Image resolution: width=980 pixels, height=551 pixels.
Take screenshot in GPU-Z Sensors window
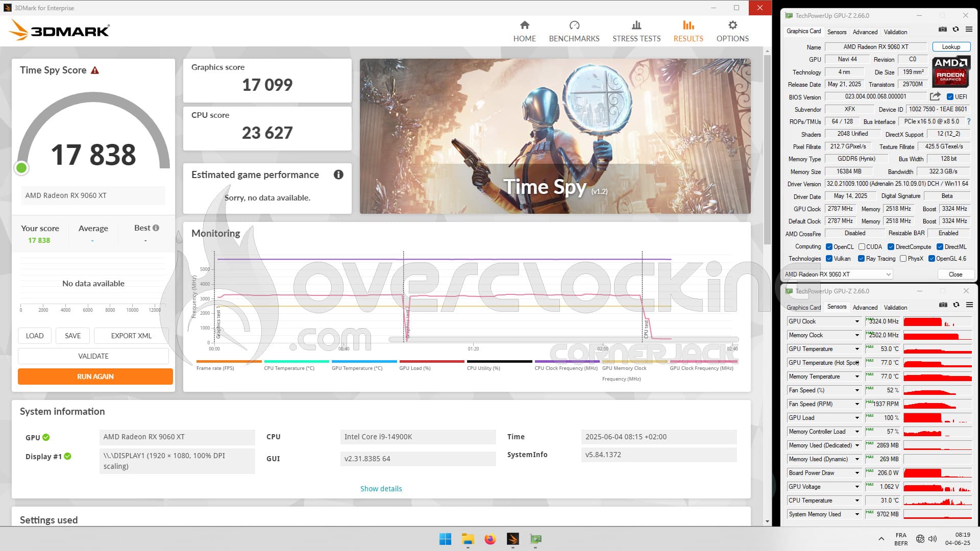tap(943, 305)
